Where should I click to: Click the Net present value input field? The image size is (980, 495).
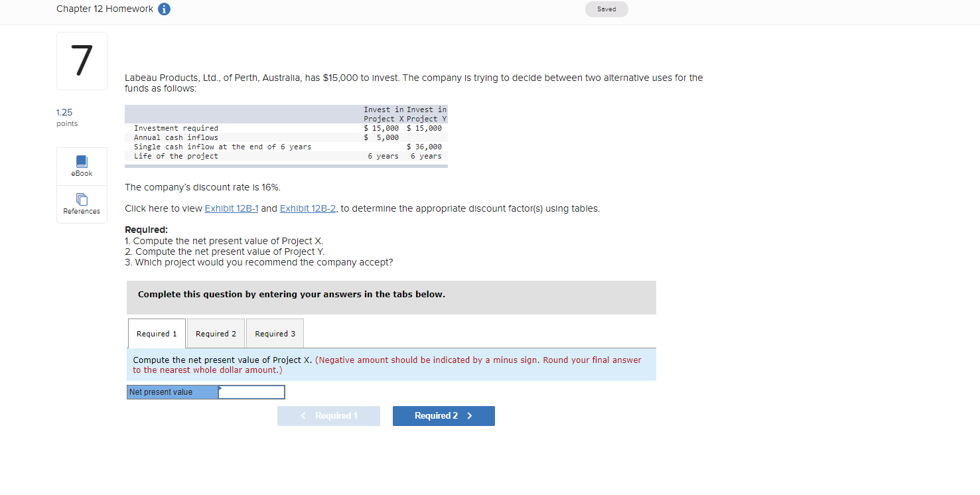[x=251, y=392]
